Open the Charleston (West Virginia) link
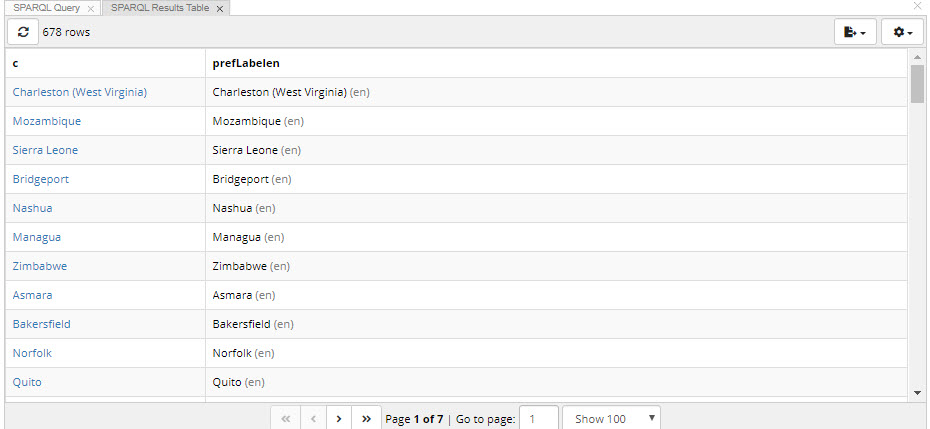This screenshot has height=429, width=930. pyautogui.click(x=80, y=92)
